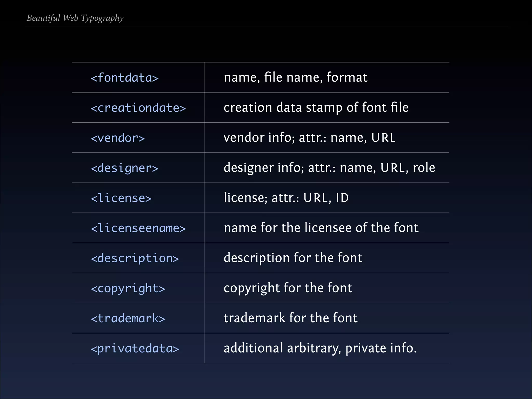Select 'description for the font' text
The height and width of the screenshot is (399, 532).
tap(293, 258)
